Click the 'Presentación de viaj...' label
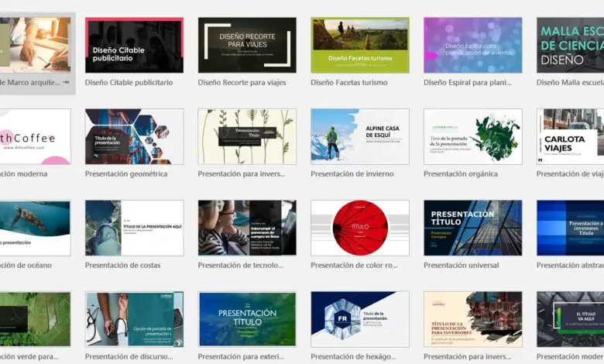The height and width of the screenshot is (364, 604). [x=570, y=173]
